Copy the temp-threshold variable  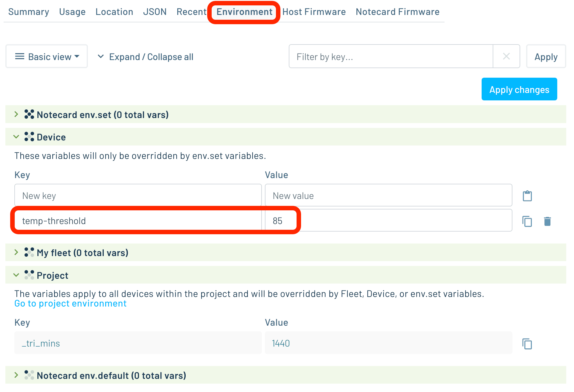coord(527,221)
